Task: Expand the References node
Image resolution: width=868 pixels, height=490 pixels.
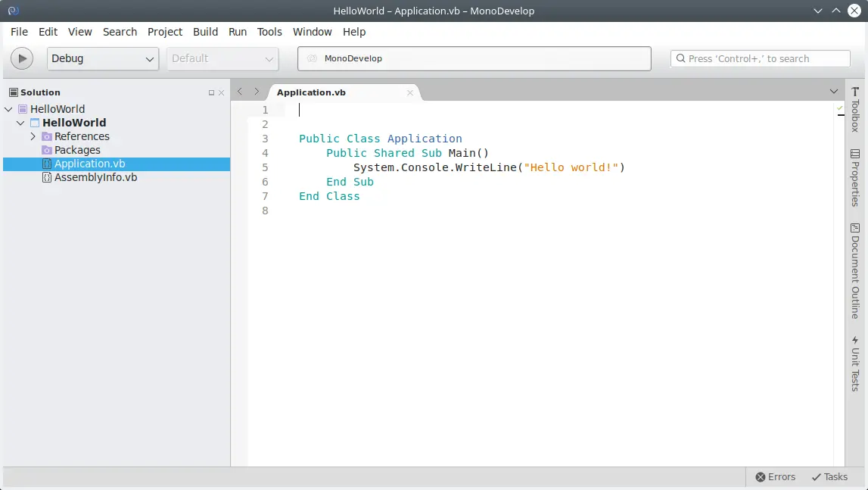Action: click(33, 136)
